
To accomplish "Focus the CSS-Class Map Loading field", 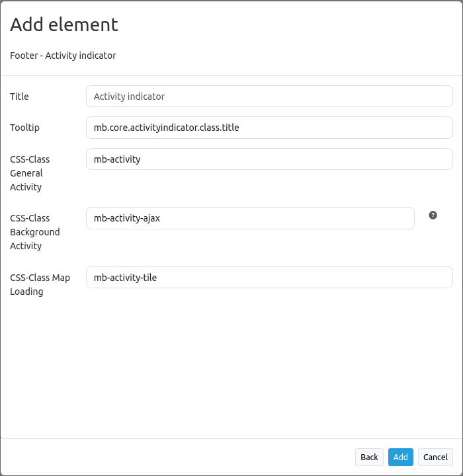I will pyautogui.click(x=269, y=278).
